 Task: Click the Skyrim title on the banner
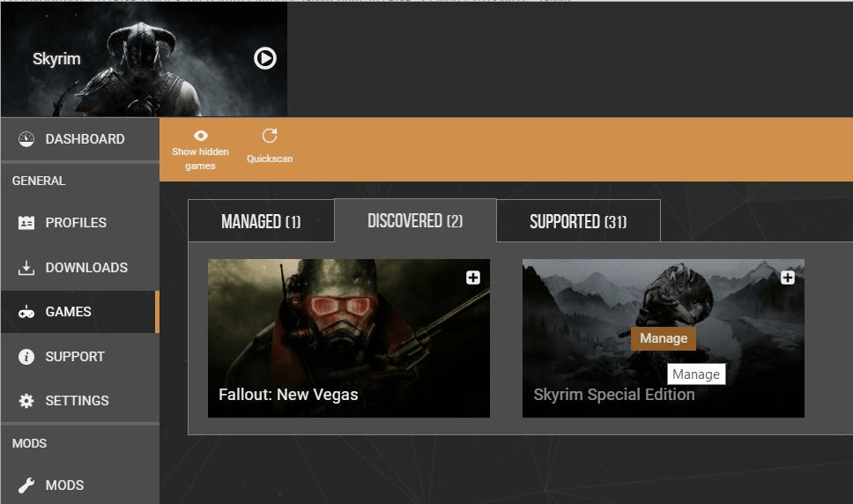(x=56, y=59)
